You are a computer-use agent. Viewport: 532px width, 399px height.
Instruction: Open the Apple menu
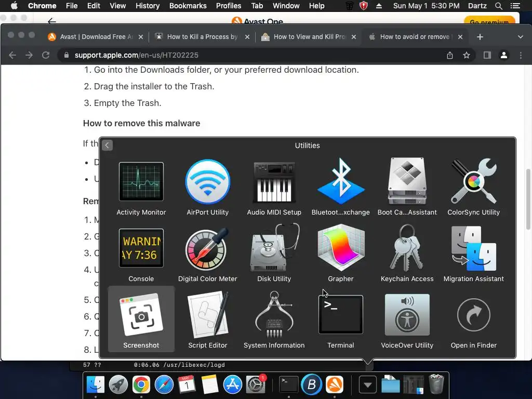[x=14, y=6]
